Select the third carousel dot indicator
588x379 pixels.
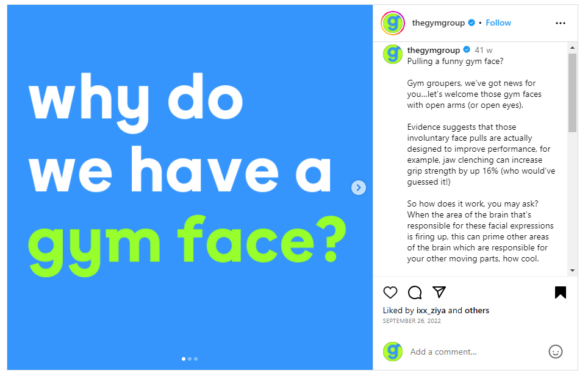(196, 359)
